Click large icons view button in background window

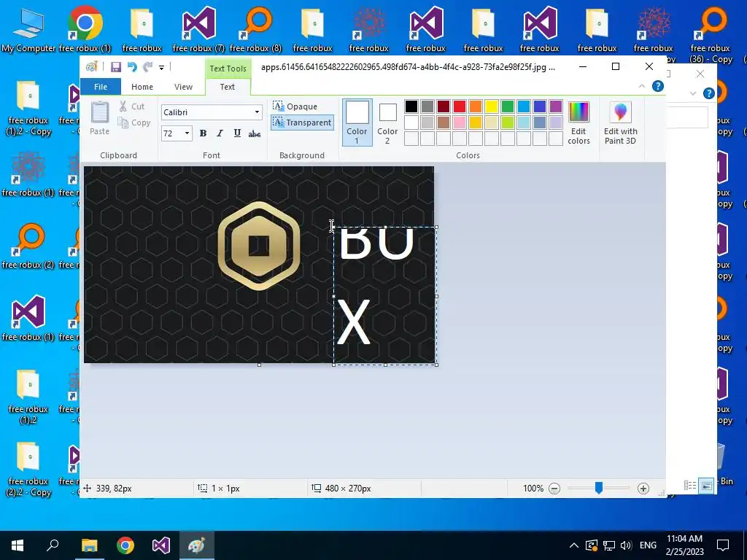click(707, 486)
